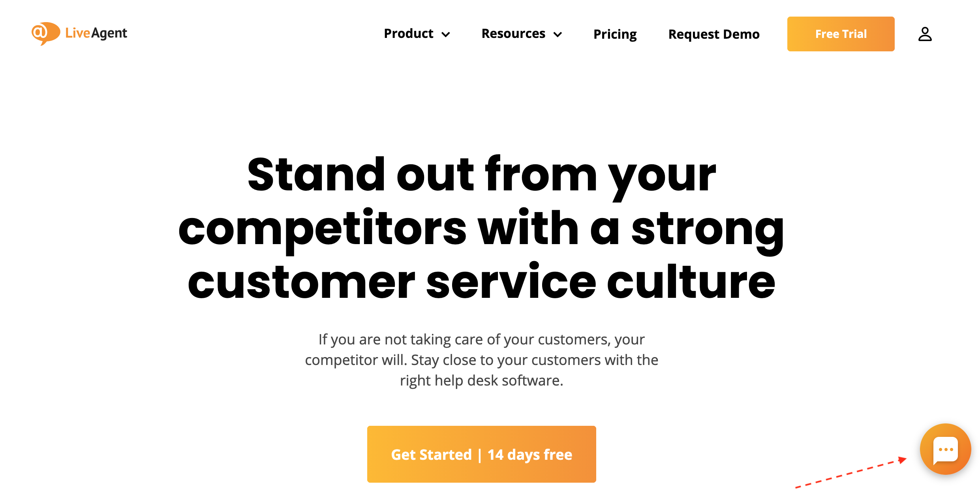Click Get Started 14 days free button
The height and width of the screenshot is (489, 980).
tap(482, 454)
